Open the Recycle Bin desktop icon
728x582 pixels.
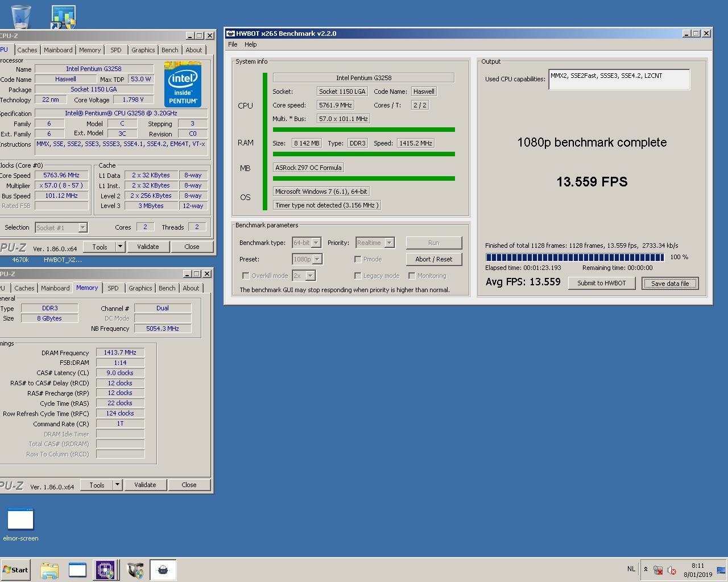[20, 16]
